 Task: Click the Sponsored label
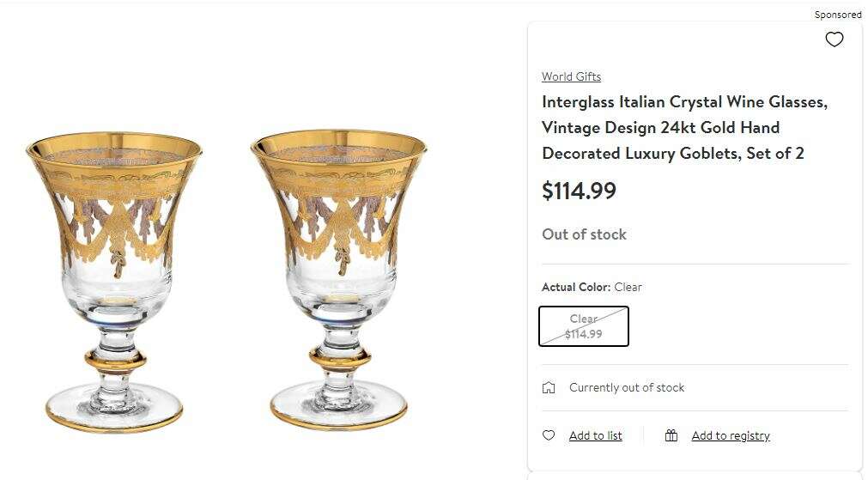point(837,15)
